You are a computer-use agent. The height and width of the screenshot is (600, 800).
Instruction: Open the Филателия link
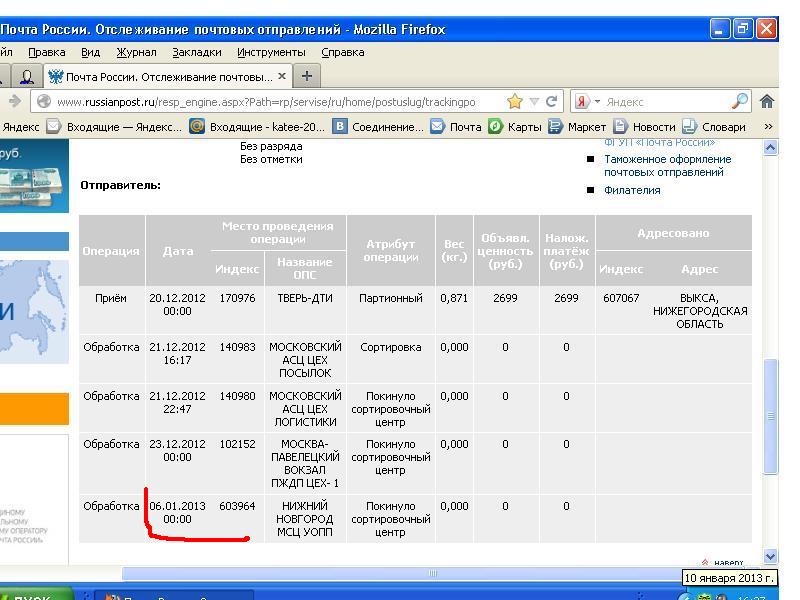(632, 190)
